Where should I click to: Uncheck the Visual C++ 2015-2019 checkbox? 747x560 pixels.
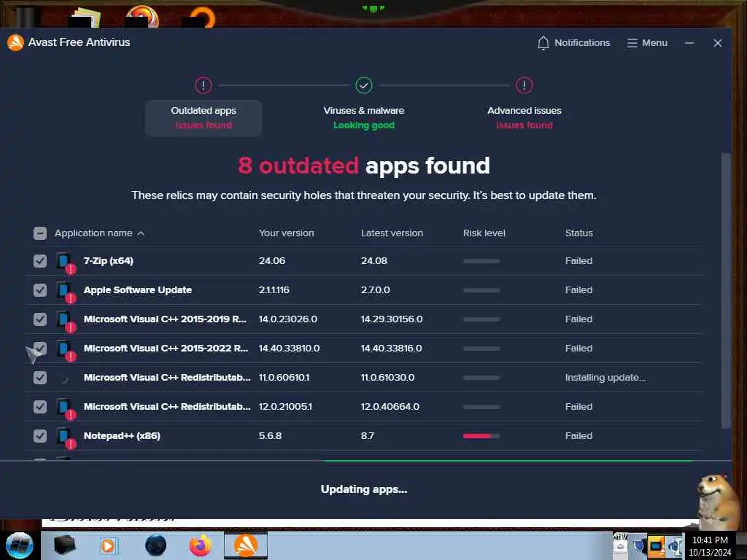click(40, 319)
